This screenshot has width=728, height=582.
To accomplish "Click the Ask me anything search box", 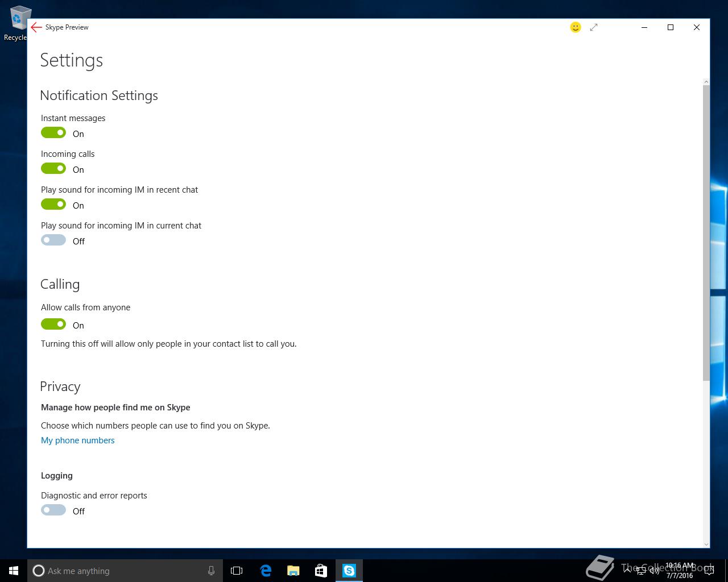I will point(124,571).
